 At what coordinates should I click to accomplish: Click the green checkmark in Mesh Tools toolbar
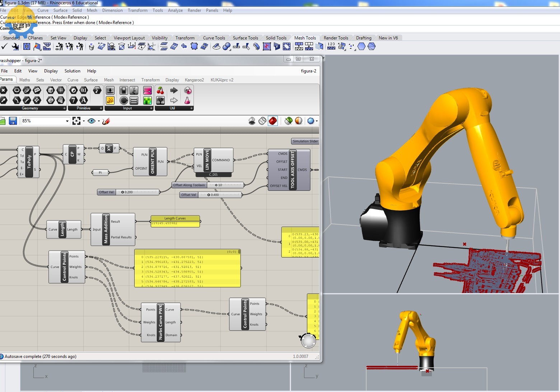tap(5, 46)
